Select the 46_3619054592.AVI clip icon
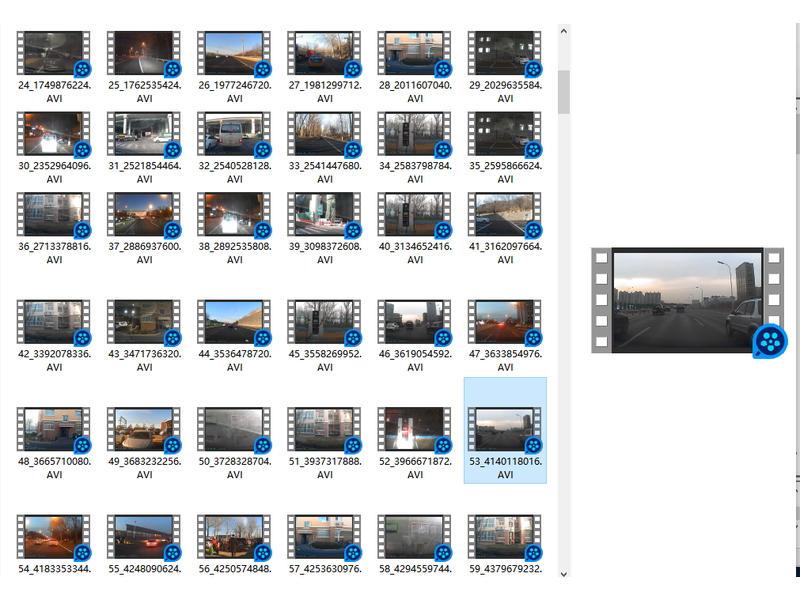This screenshot has height=600, width=800. point(415,322)
